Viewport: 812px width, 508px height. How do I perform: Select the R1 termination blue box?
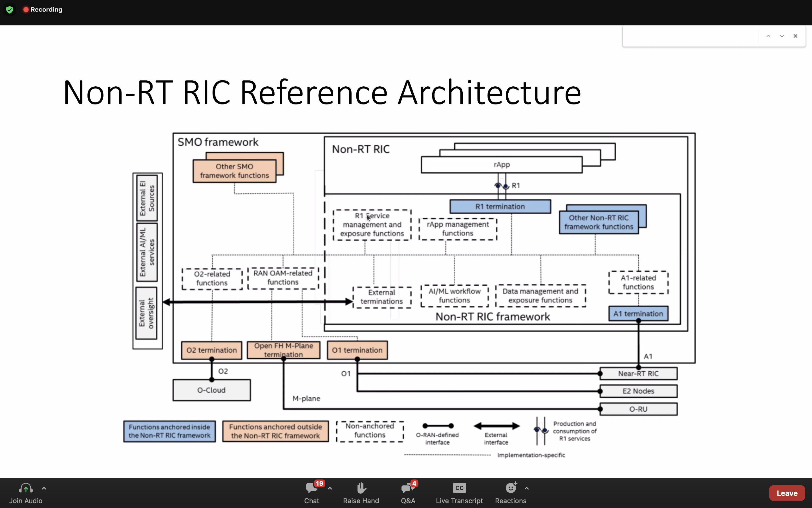pyautogui.click(x=500, y=207)
